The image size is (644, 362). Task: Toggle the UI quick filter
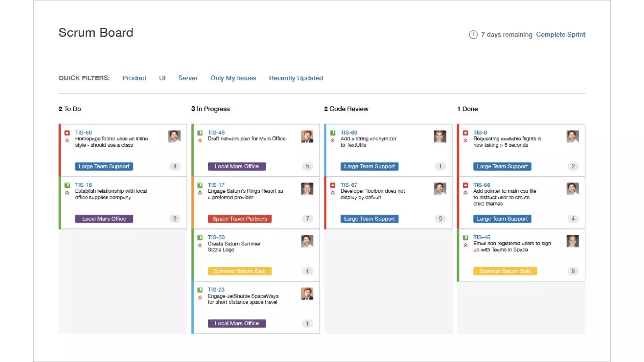point(162,78)
